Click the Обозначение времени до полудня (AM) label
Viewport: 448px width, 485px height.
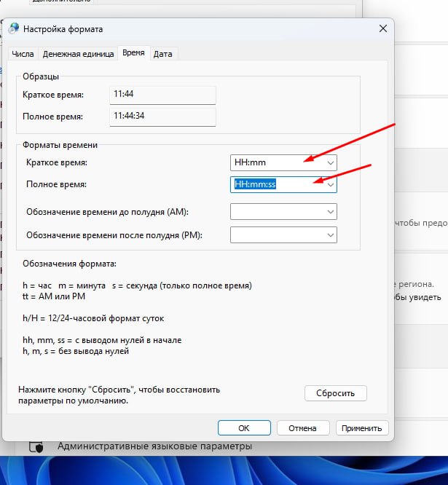click(107, 212)
